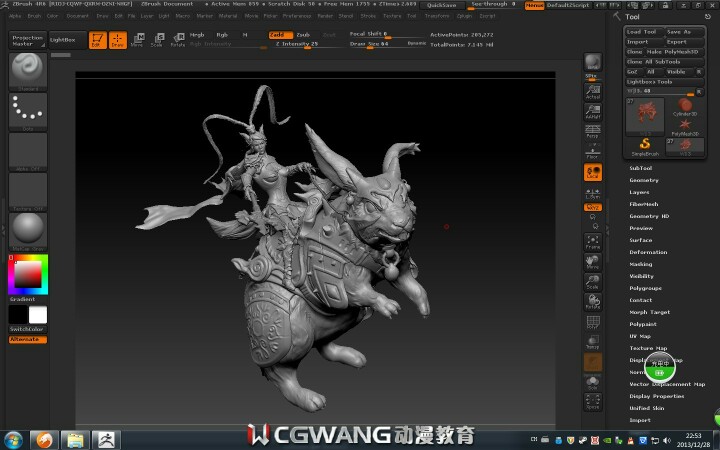The image size is (720, 450).
Task: Toggle Transp transparency mode
Action: coord(593,343)
